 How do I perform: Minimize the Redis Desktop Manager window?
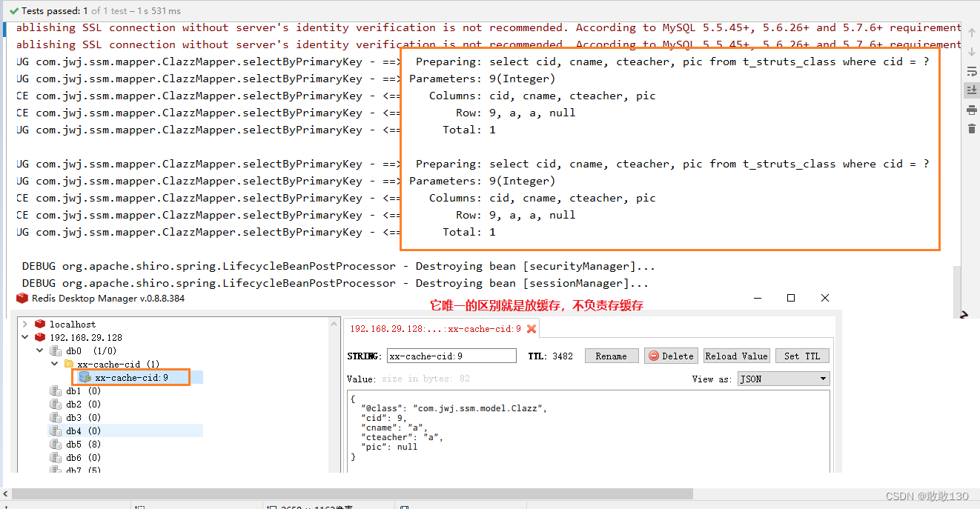[x=758, y=298]
